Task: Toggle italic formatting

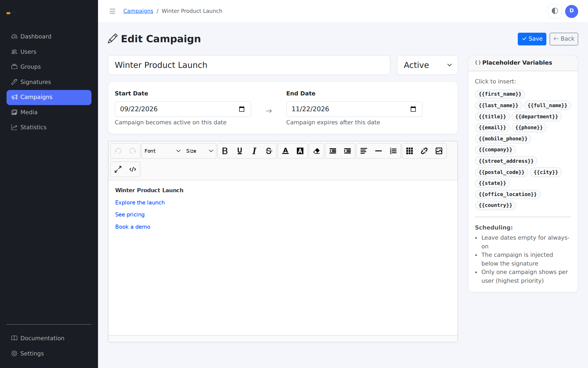Action: click(254, 151)
